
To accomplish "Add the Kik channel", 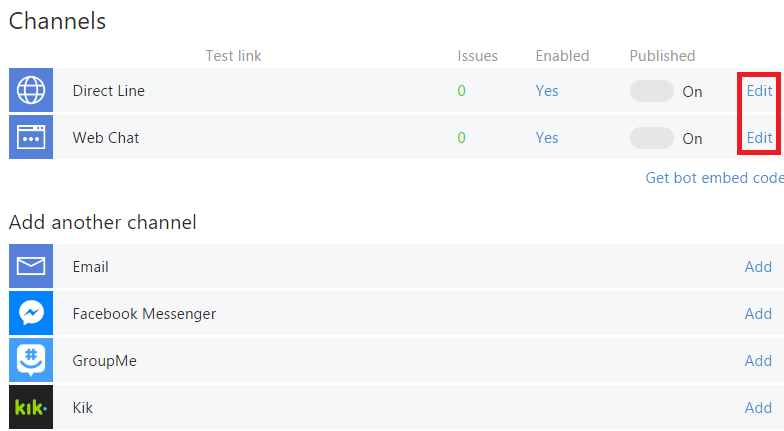I will pyautogui.click(x=758, y=408).
